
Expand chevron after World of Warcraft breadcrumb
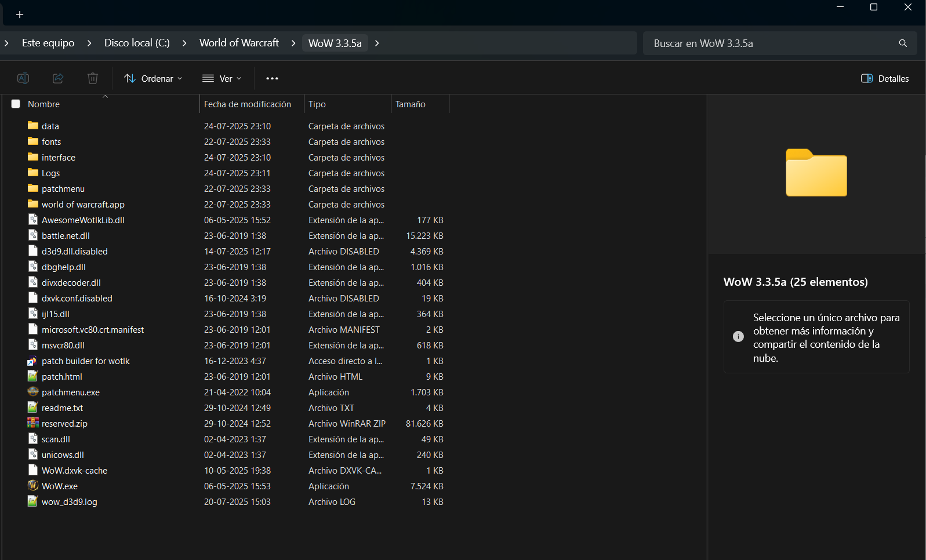[293, 43]
